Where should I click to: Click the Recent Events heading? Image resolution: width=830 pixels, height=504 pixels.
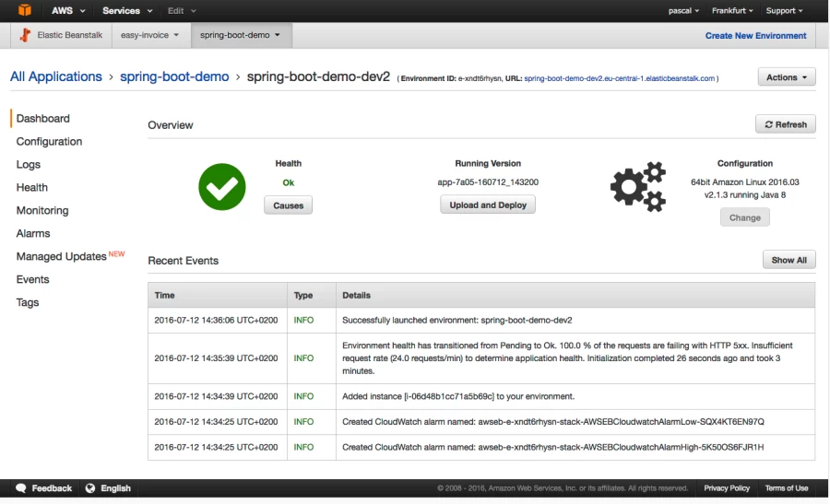184,261
